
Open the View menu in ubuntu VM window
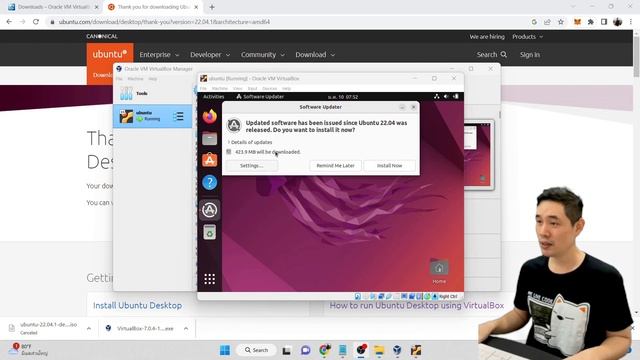click(238, 89)
